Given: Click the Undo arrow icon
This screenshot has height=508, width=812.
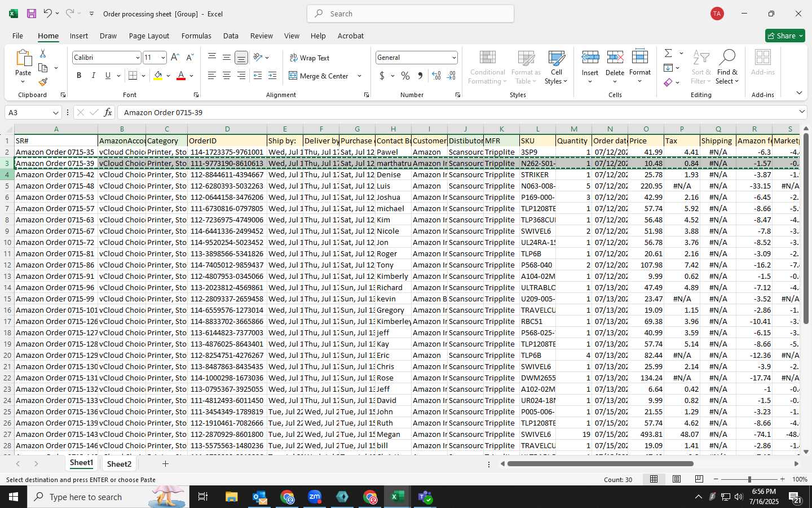Looking at the screenshot, I should [48, 14].
